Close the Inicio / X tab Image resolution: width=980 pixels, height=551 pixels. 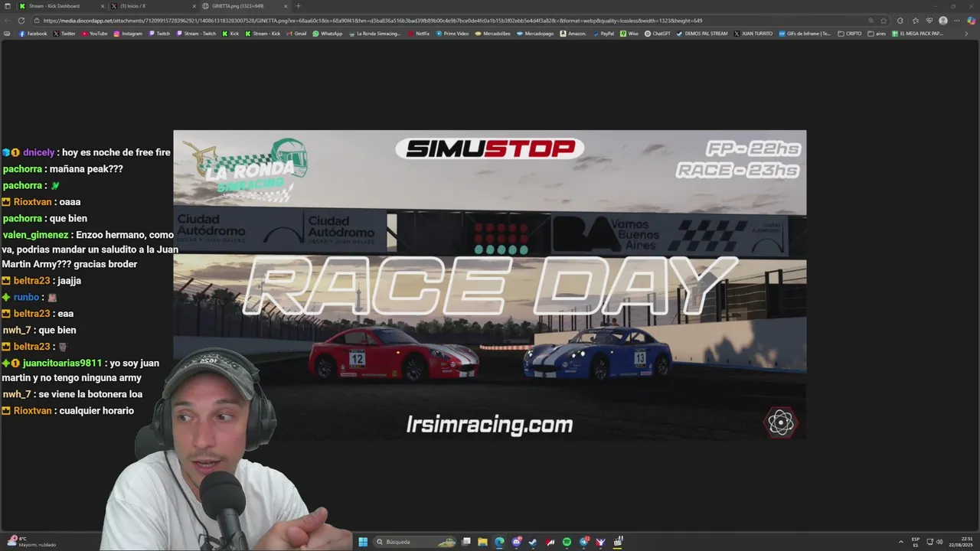[194, 6]
